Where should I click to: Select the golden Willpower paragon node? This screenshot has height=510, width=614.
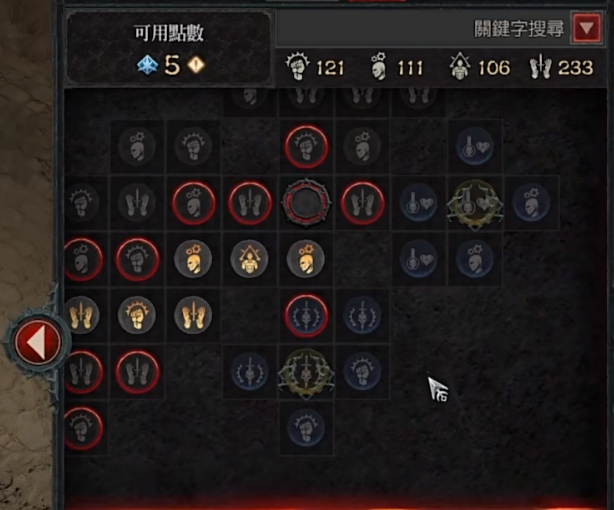[249, 259]
